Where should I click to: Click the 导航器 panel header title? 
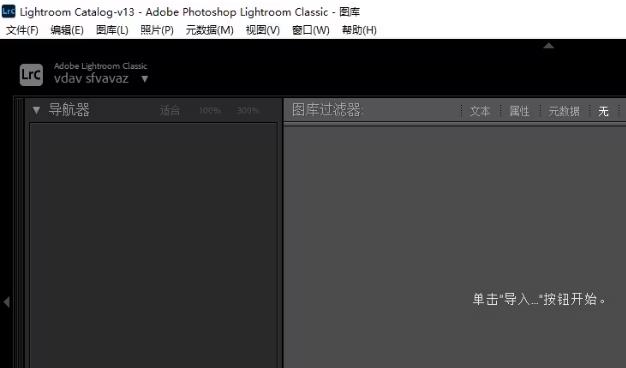[x=69, y=110]
